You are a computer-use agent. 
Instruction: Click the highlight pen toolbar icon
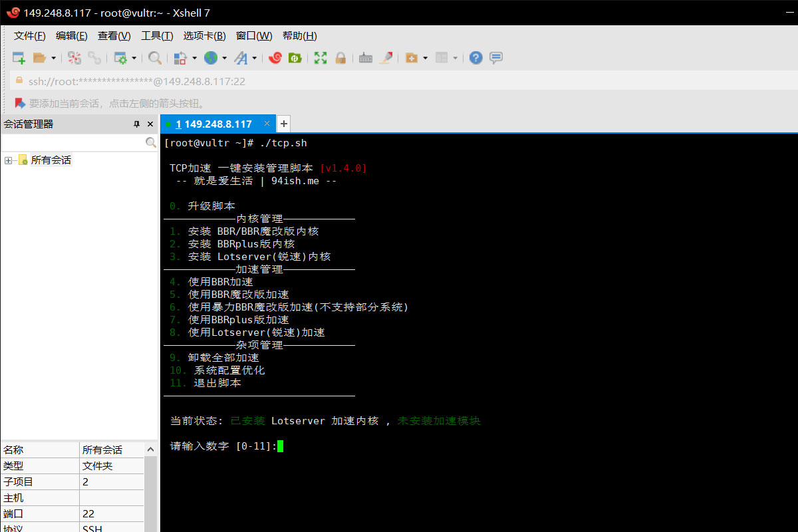point(386,58)
